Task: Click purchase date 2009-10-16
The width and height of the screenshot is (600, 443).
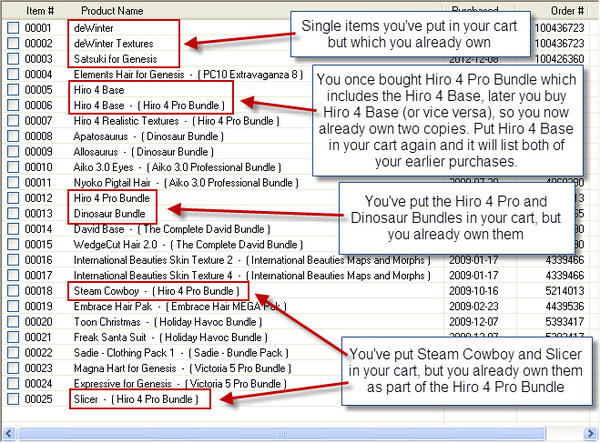Action: tap(474, 291)
